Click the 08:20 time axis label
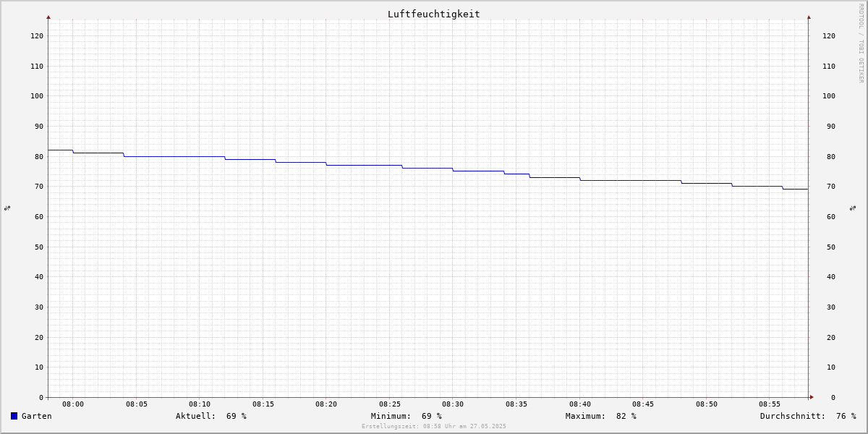 (326, 404)
